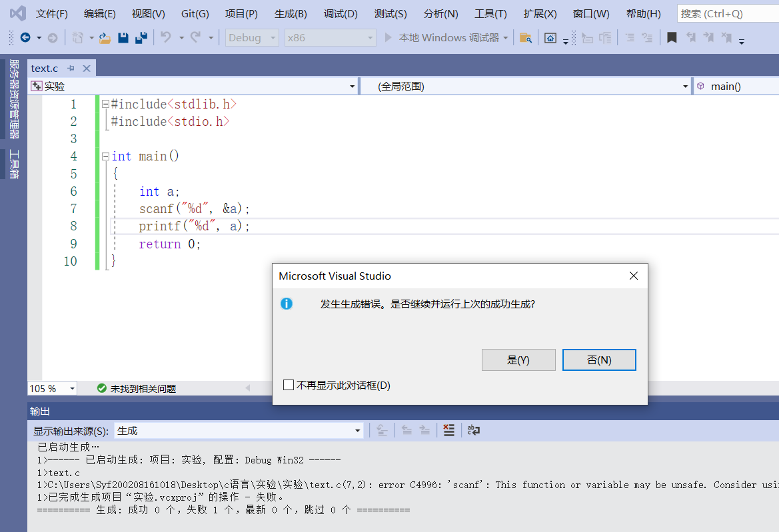Click the error C4996 line in output
779x532 pixels.
click(x=408, y=485)
